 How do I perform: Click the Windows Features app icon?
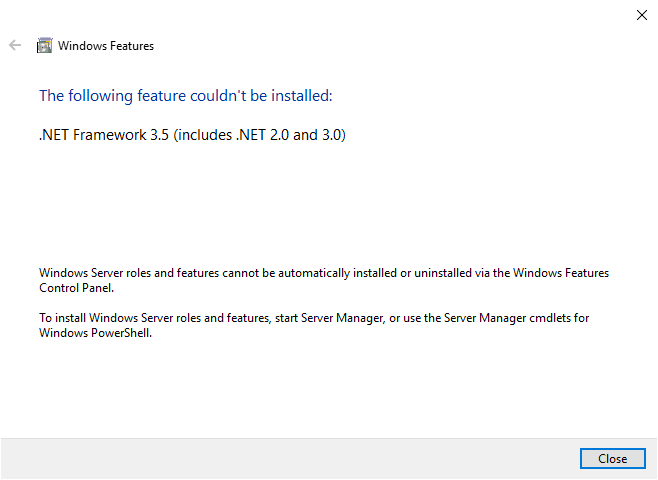coord(44,45)
